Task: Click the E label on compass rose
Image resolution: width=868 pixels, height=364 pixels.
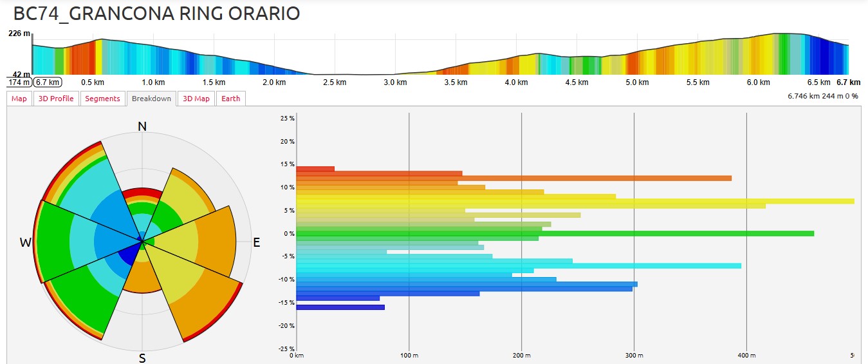Action: coord(256,243)
